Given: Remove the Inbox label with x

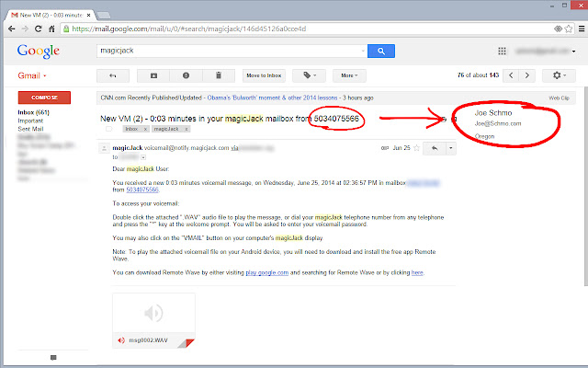Looking at the screenshot, I should [x=145, y=129].
